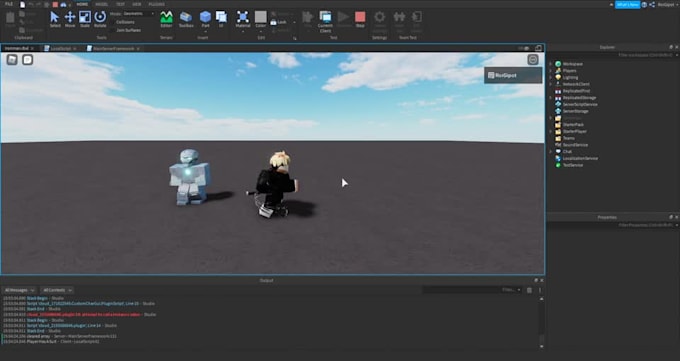Choose the Rotate tool

100,20
